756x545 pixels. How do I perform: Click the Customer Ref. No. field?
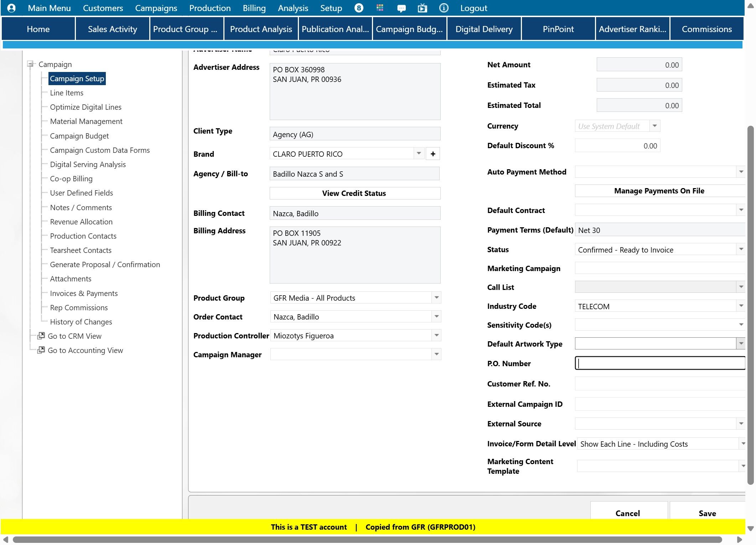659,384
